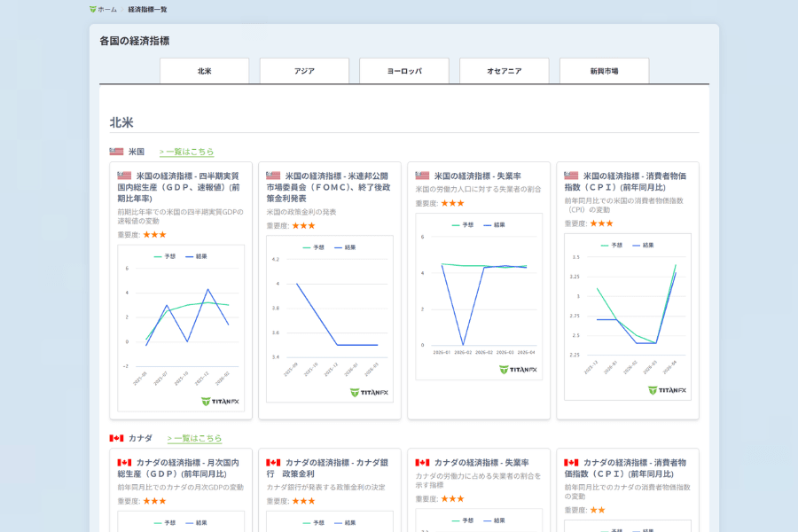Toggle 結果 legend in US 失業率 chart
Viewport: 798px width, 532px height.
click(494, 225)
